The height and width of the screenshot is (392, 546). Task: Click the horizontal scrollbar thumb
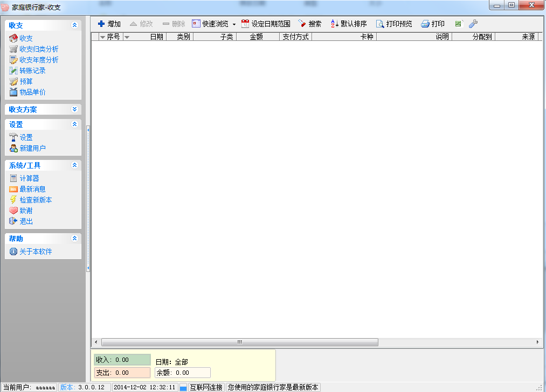(x=239, y=342)
